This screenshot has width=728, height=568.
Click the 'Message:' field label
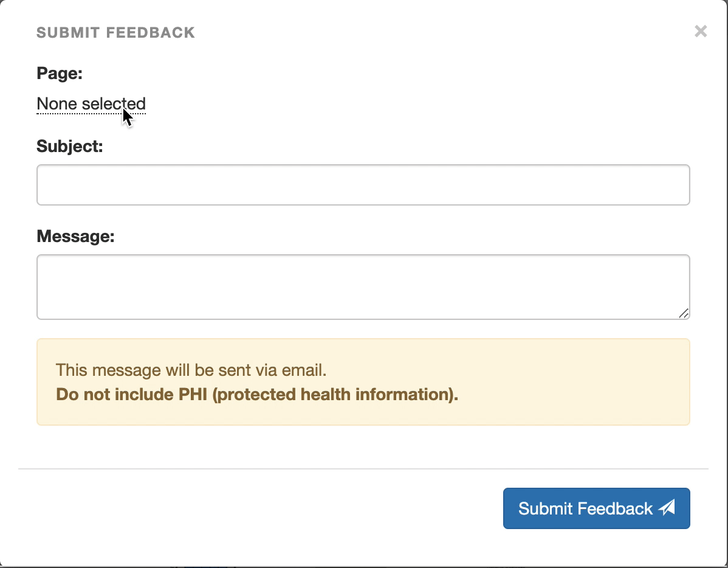click(x=75, y=236)
